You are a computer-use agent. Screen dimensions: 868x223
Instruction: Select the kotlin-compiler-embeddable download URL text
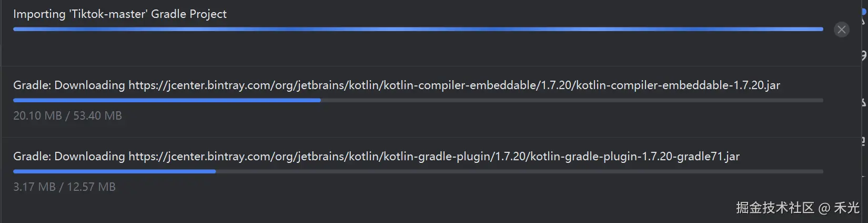[453, 85]
